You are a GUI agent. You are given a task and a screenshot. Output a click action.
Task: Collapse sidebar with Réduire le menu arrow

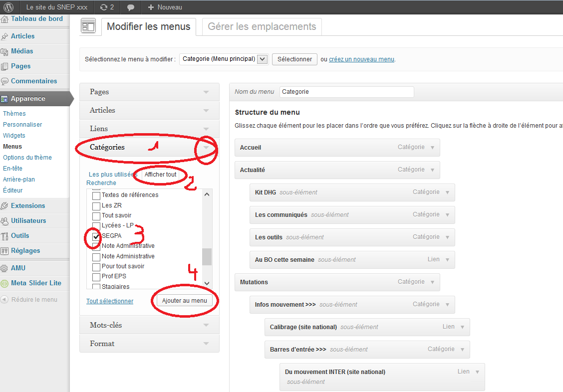(x=5, y=300)
